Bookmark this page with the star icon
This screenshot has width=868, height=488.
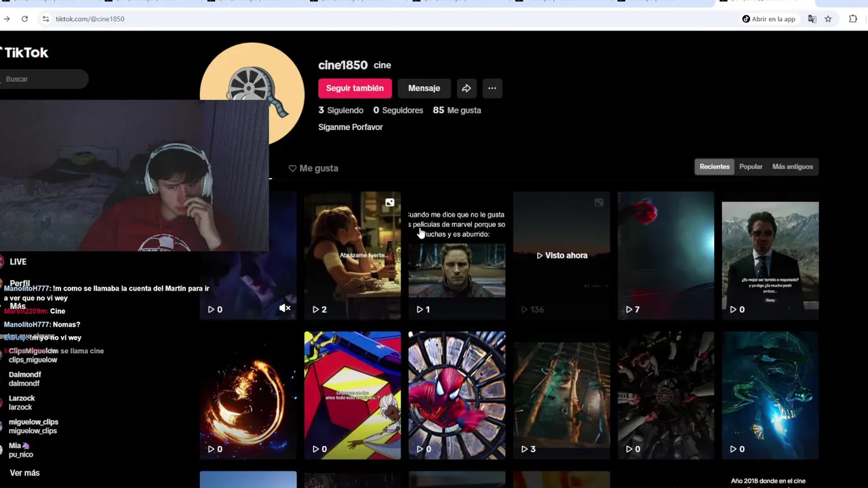pyautogui.click(x=828, y=19)
